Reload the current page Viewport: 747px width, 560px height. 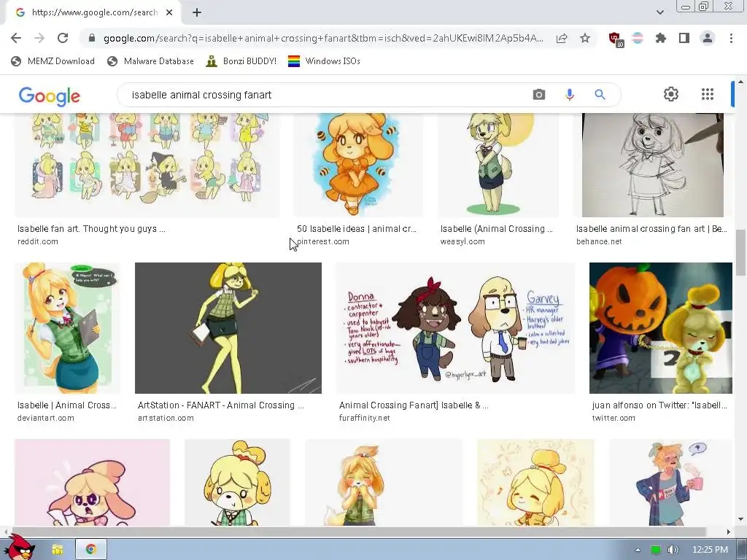click(63, 38)
